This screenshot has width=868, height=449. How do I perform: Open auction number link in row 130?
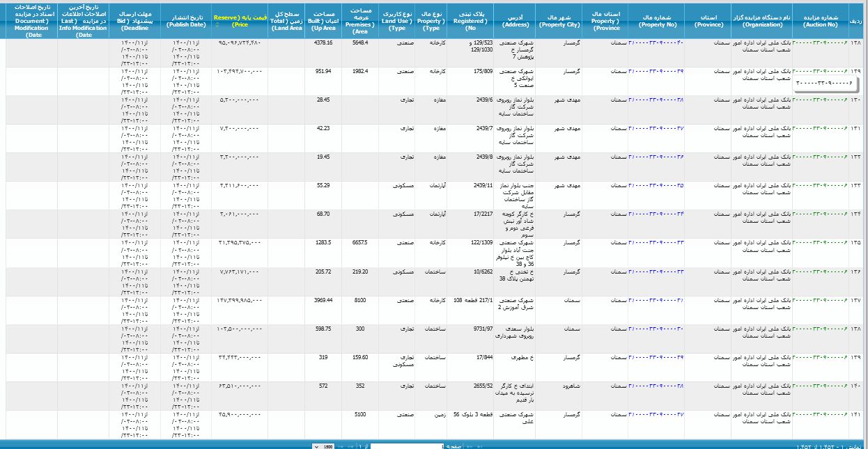pos(820,100)
